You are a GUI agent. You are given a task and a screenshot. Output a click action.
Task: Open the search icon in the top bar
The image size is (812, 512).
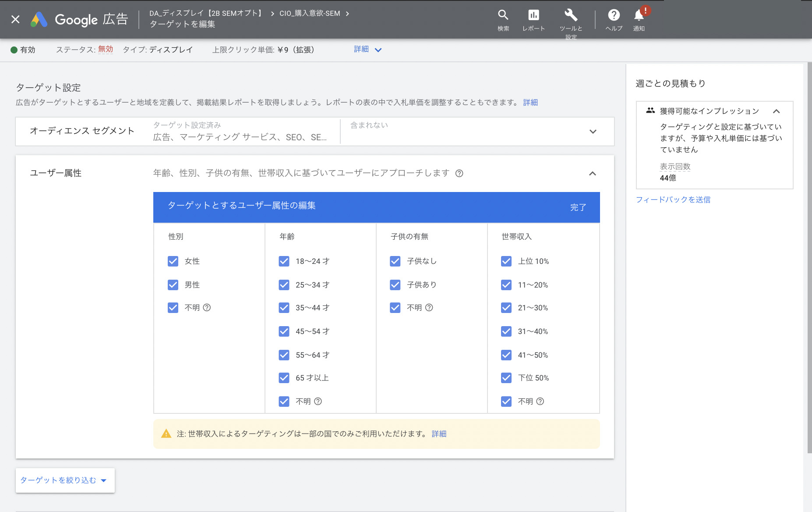[503, 15]
